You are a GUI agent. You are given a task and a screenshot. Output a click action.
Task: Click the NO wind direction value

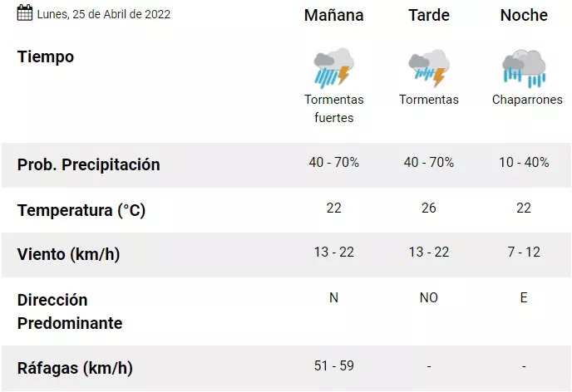click(429, 297)
